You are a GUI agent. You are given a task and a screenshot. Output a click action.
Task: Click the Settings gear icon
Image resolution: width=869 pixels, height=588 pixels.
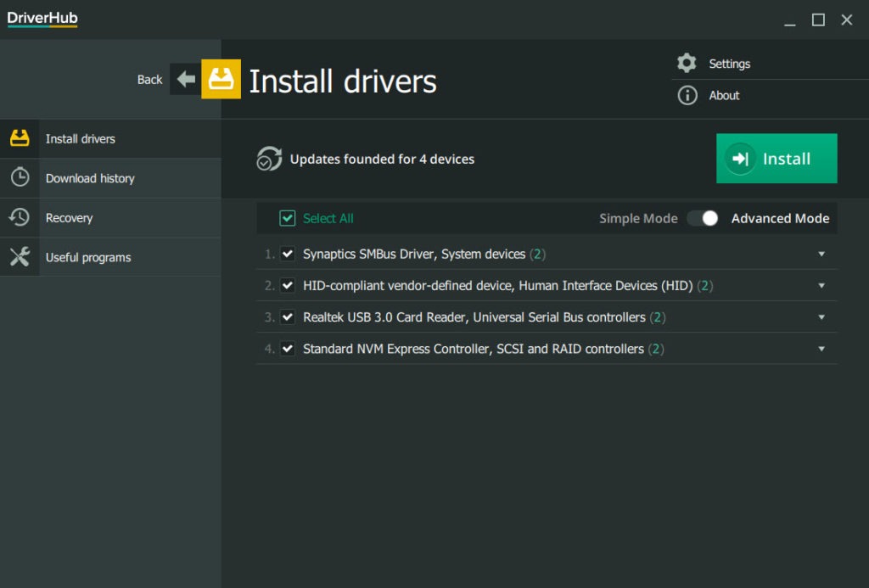point(687,63)
